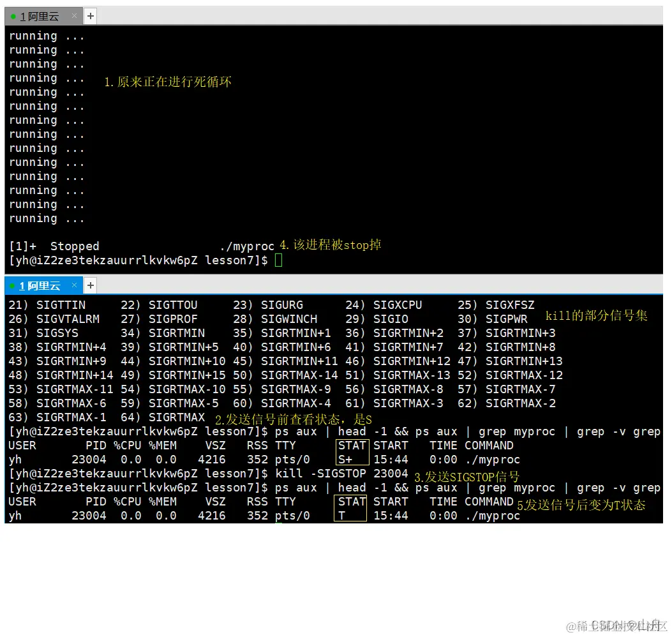
Task: Click the '50) SIGRTMAX-14' signal entry
Action: (285, 375)
